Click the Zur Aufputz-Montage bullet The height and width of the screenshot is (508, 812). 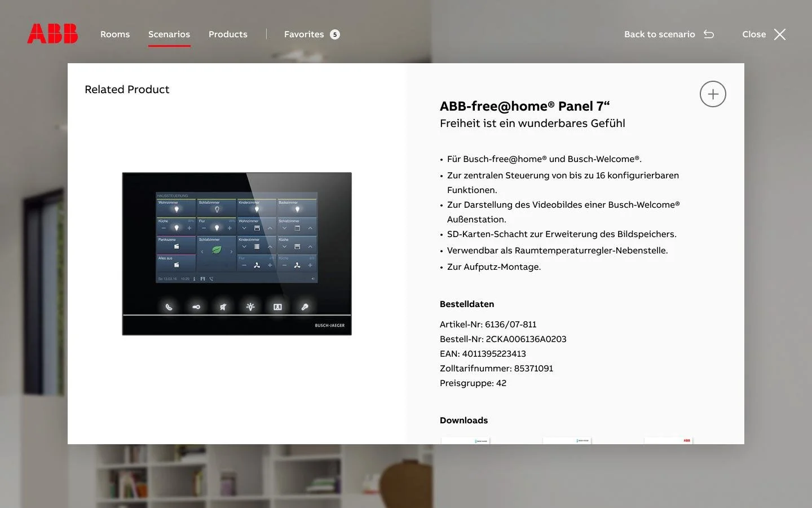(x=494, y=267)
